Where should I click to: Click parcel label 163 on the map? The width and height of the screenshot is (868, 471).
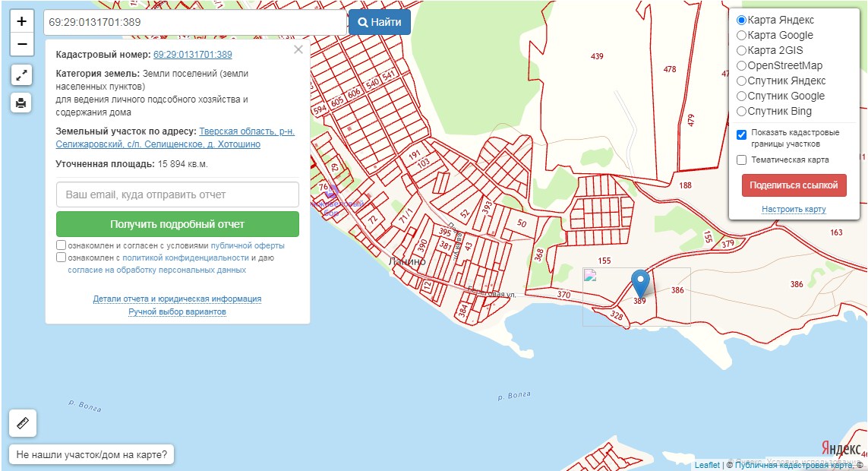tap(836, 232)
